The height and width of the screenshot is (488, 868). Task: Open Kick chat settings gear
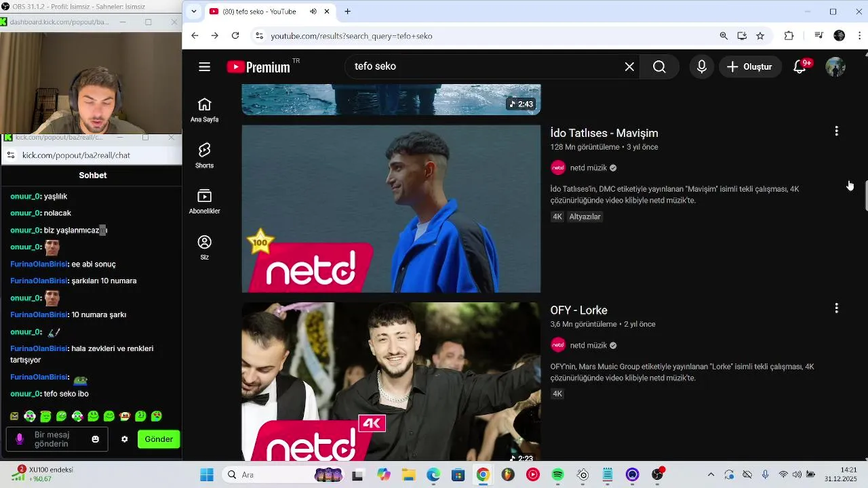click(x=125, y=439)
